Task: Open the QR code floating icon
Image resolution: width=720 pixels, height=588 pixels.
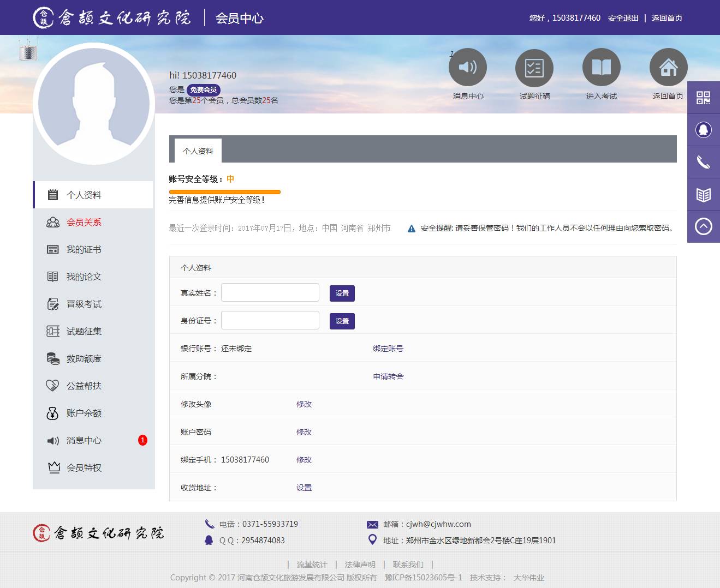Action: click(703, 98)
